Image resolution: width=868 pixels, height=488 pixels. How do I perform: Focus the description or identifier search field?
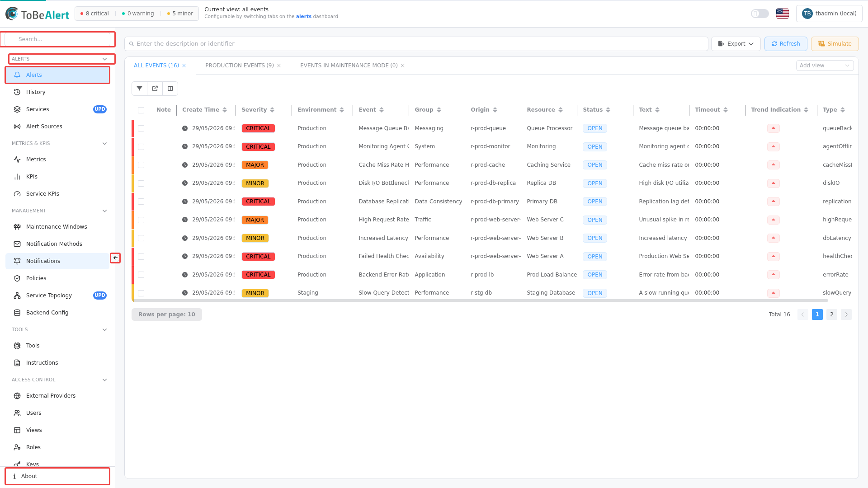[x=416, y=44]
